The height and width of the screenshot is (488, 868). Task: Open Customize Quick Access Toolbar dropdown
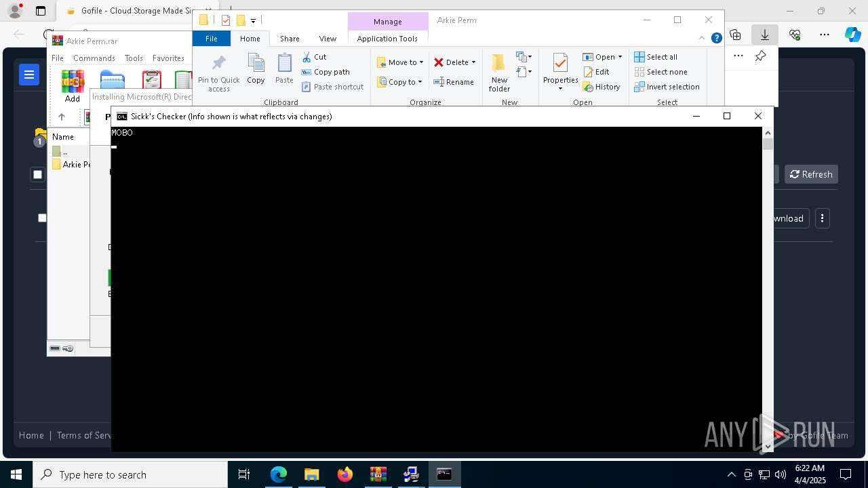[x=253, y=21]
